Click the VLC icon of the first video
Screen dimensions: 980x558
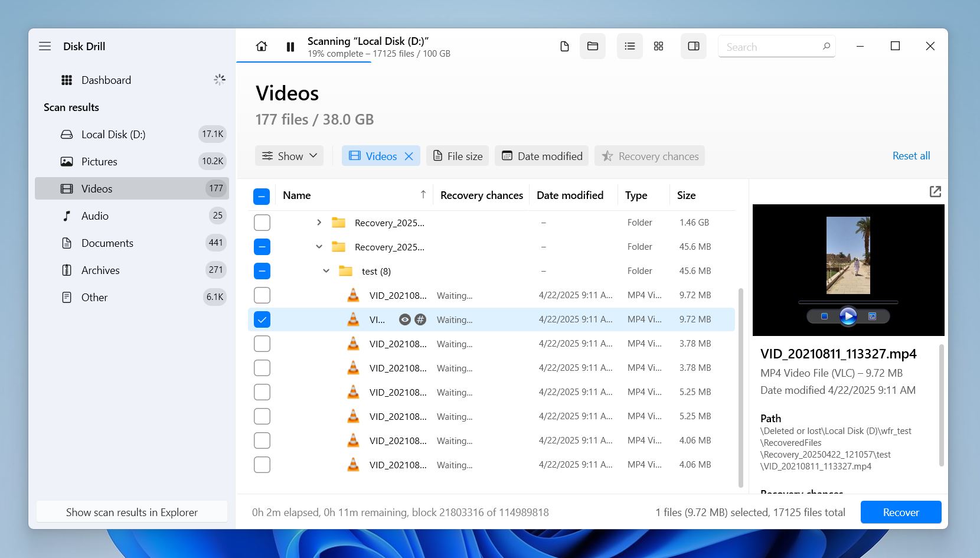[x=353, y=295]
